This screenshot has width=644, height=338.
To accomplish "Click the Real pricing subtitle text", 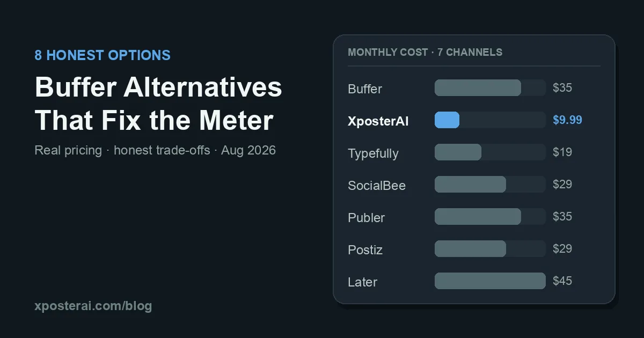I will pos(155,150).
